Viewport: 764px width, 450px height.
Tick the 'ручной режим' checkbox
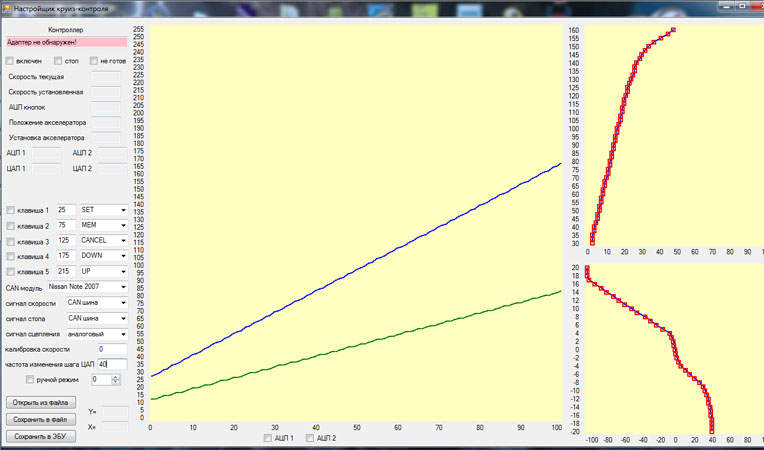coord(30,380)
